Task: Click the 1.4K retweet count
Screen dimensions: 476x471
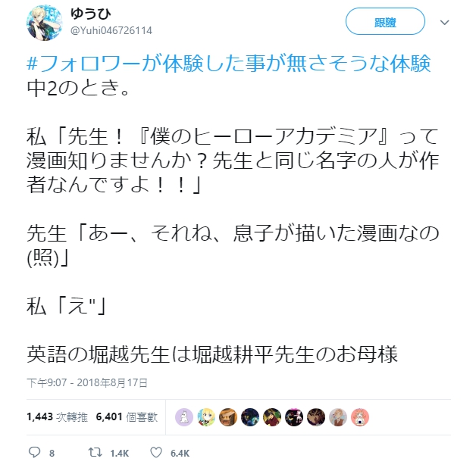Action: [120, 453]
